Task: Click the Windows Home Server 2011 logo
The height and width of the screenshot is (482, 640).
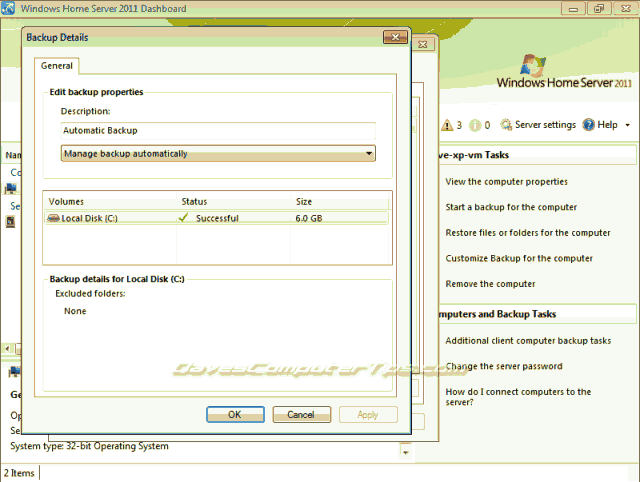Action: point(564,72)
